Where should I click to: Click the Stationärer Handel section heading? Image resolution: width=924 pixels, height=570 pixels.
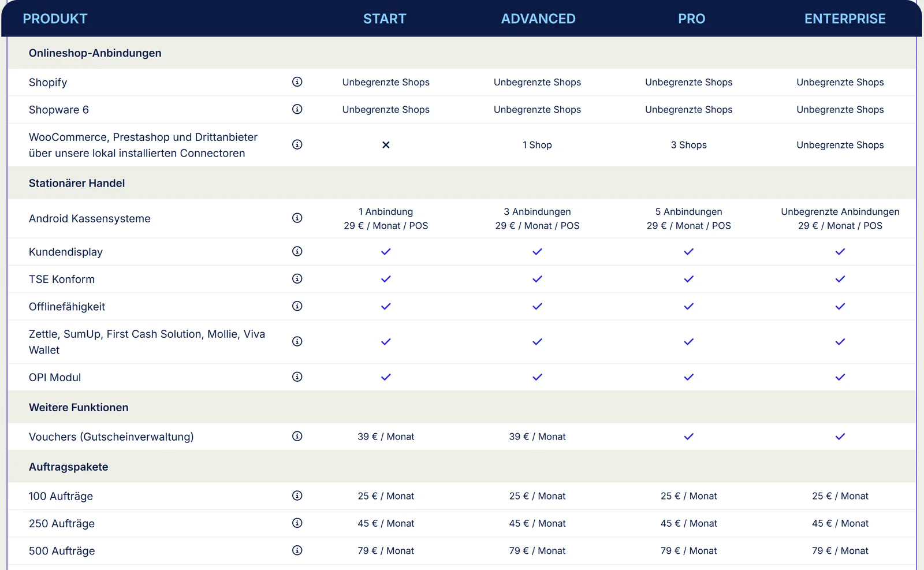(x=77, y=183)
